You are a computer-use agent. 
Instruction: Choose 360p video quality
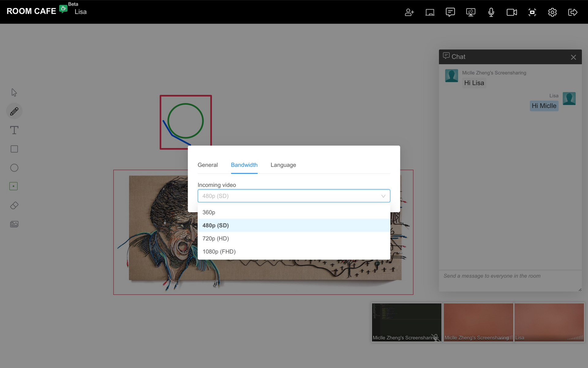click(x=294, y=212)
